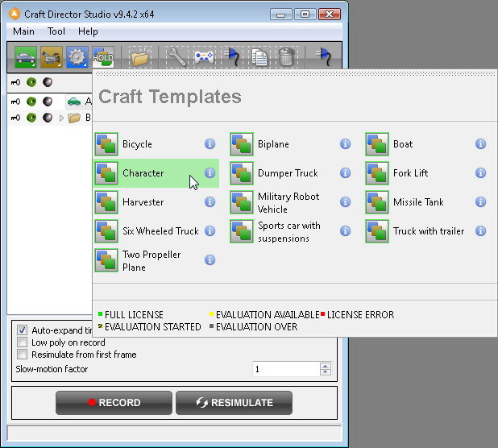Open the Main menu
The width and height of the screenshot is (498, 448).
(24, 31)
